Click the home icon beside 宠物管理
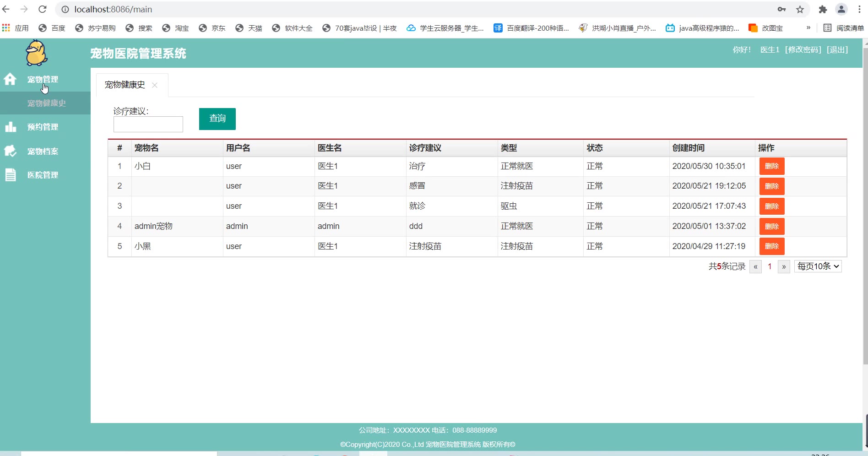The height and width of the screenshot is (456, 868). pyautogui.click(x=10, y=79)
